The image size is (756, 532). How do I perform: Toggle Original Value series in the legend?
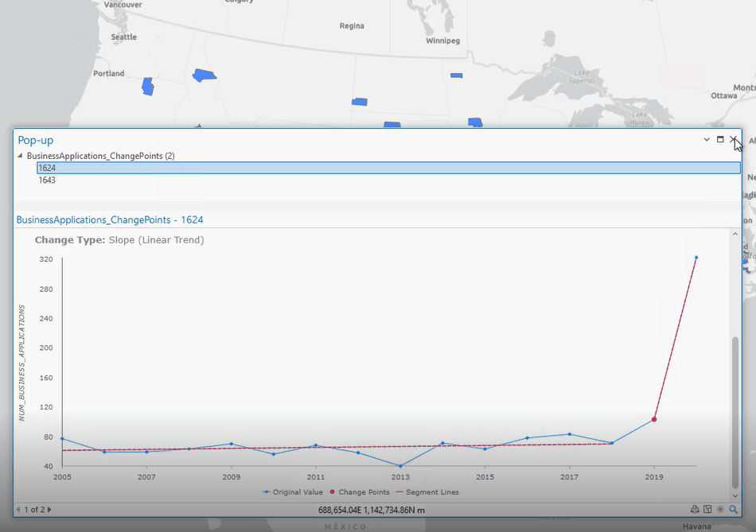293,492
